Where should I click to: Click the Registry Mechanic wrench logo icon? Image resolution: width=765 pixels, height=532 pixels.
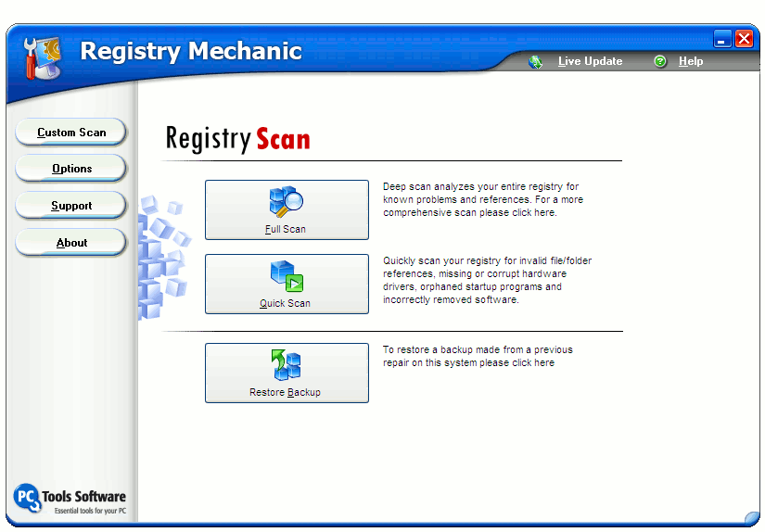coord(43,58)
